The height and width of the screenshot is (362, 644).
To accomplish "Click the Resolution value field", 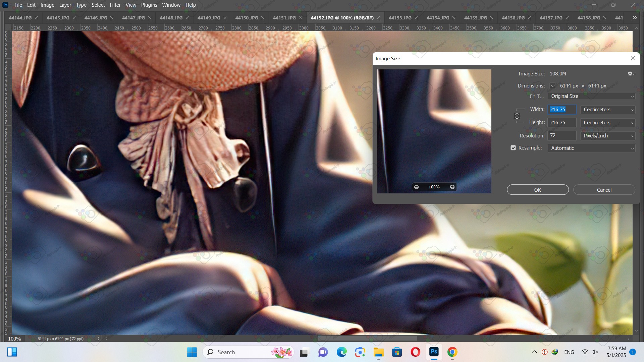I will [562, 136].
